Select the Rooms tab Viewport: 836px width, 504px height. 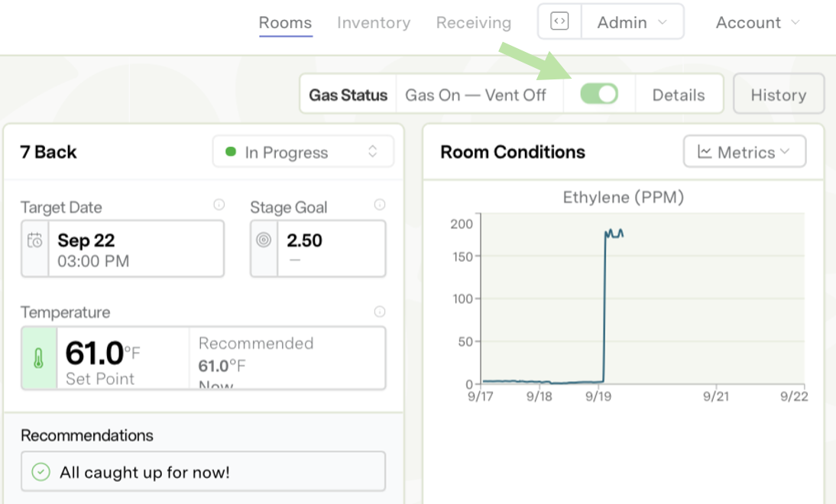coord(285,23)
